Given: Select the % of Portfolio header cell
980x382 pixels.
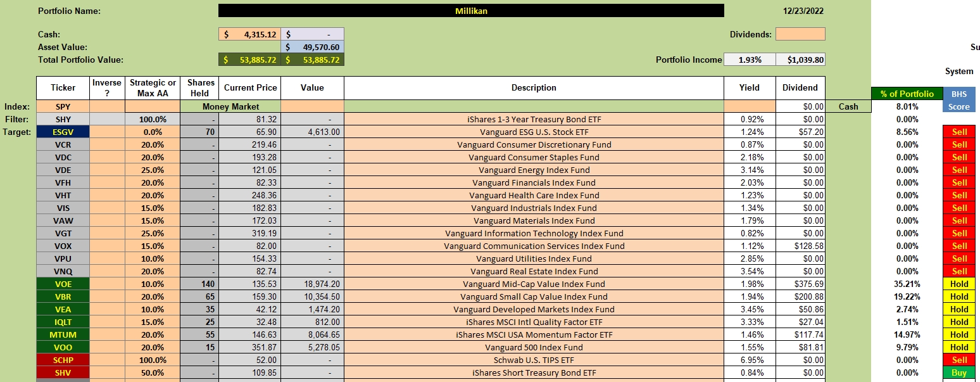Looking at the screenshot, I should (x=907, y=94).
